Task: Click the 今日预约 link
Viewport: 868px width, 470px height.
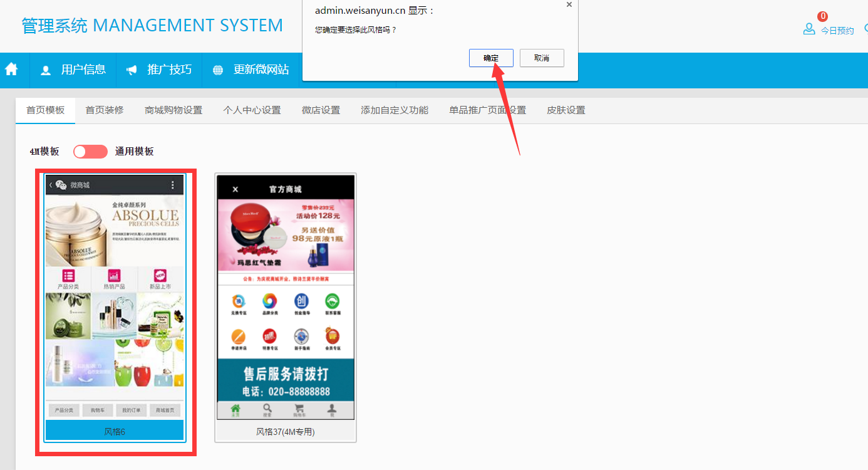Action: tap(837, 31)
